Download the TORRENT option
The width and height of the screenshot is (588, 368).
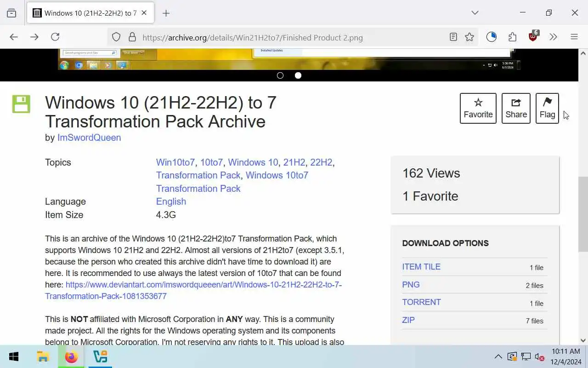click(421, 302)
